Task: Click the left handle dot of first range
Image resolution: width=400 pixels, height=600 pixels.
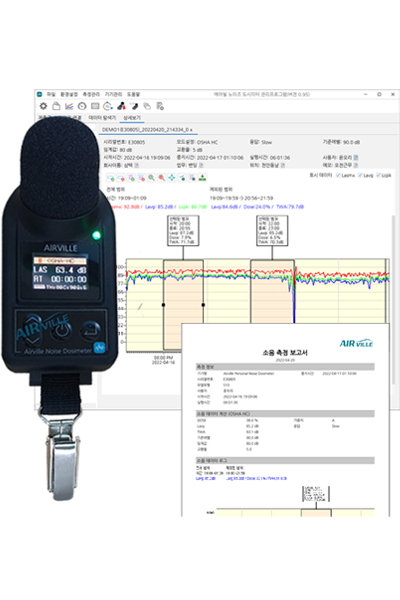Action: click(x=163, y=305)
